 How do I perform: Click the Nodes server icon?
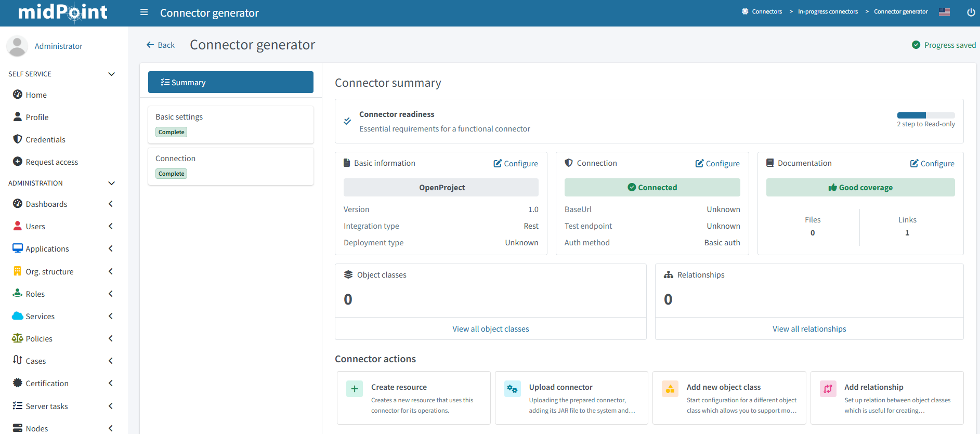(x=18, y=428)
